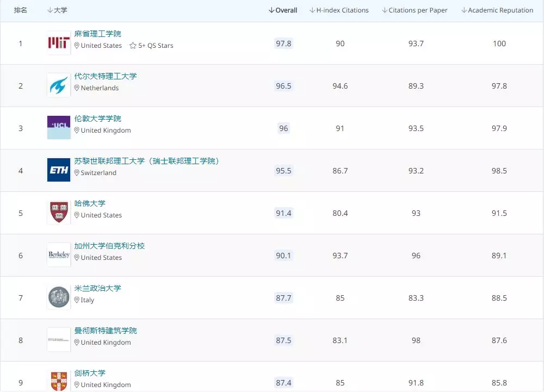This screenshot has height=392, width=544.
Task: Click the location pin beside Switzerland
Action: point(76,173)
